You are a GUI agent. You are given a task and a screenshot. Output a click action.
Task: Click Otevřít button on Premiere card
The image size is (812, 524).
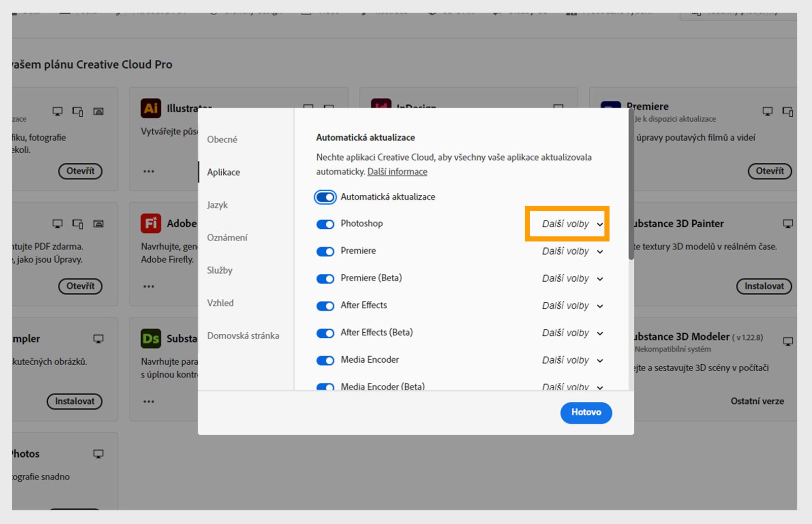pyautogui.click(x=770, y=171)
